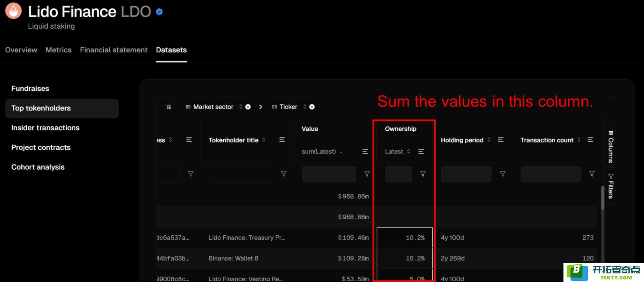Toggle sort on Market sector group

[x=241, y=107]
